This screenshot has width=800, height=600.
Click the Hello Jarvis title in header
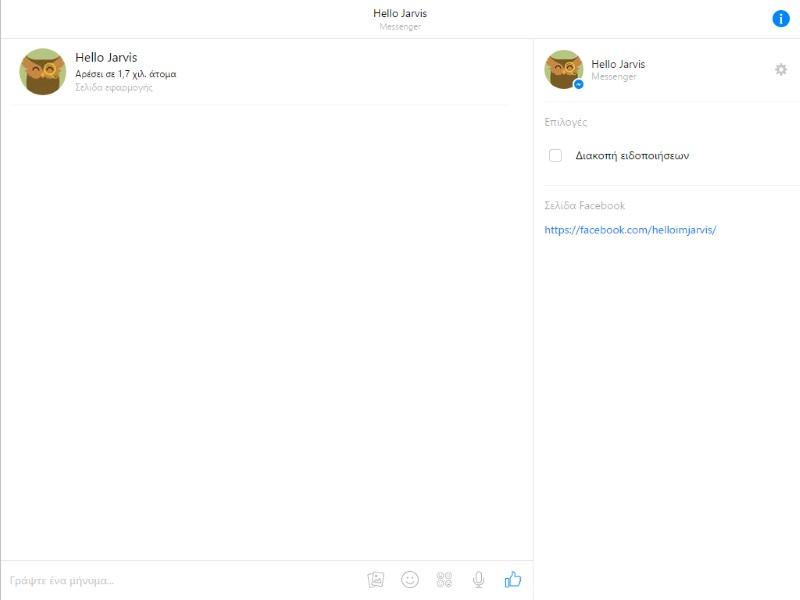pos(400,13)
